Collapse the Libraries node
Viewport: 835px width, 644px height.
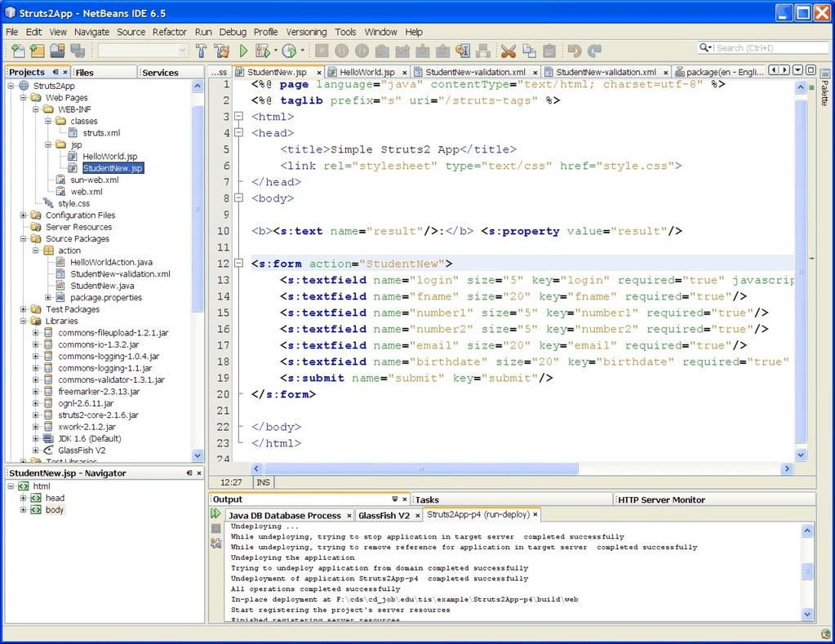[x=24, y=321]
